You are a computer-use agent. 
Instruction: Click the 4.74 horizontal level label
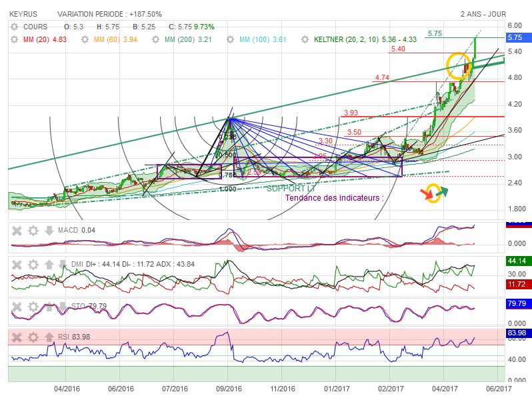coord(382,78)
